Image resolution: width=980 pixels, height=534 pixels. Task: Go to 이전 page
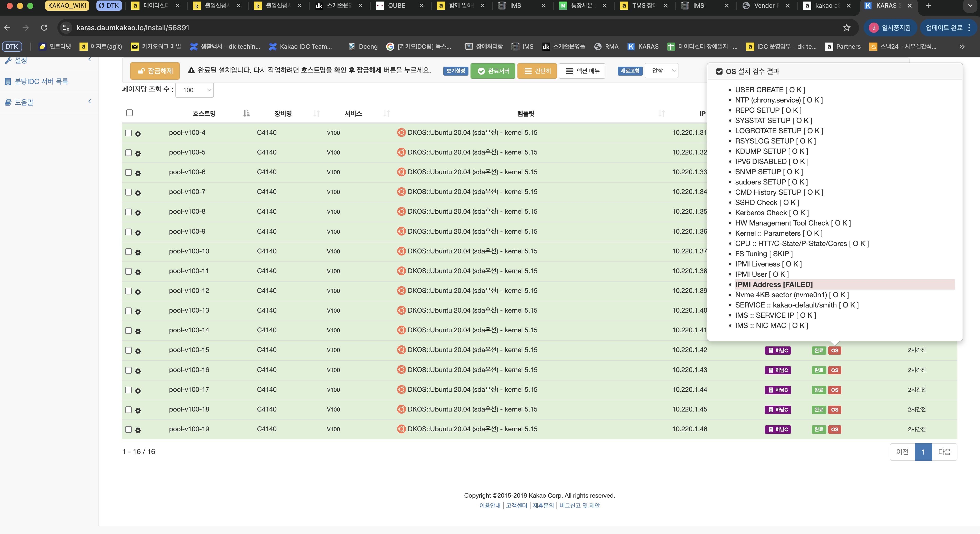[902, 451]
